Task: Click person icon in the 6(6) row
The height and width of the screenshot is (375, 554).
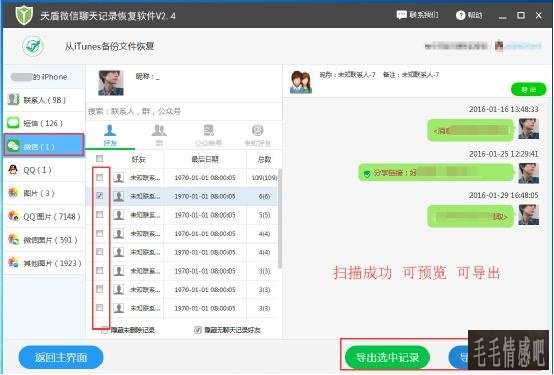Action: click(x=119, y=196)
